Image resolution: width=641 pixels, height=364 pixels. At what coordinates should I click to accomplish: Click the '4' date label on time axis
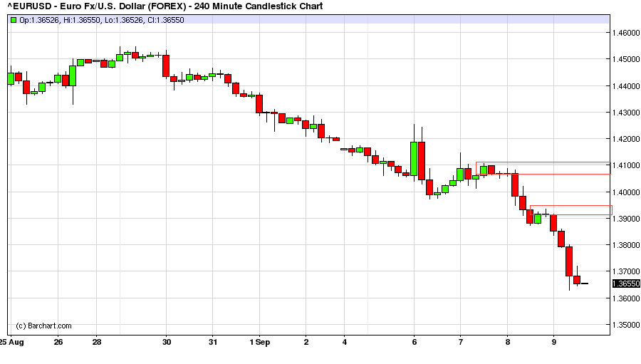click(345, 343)
